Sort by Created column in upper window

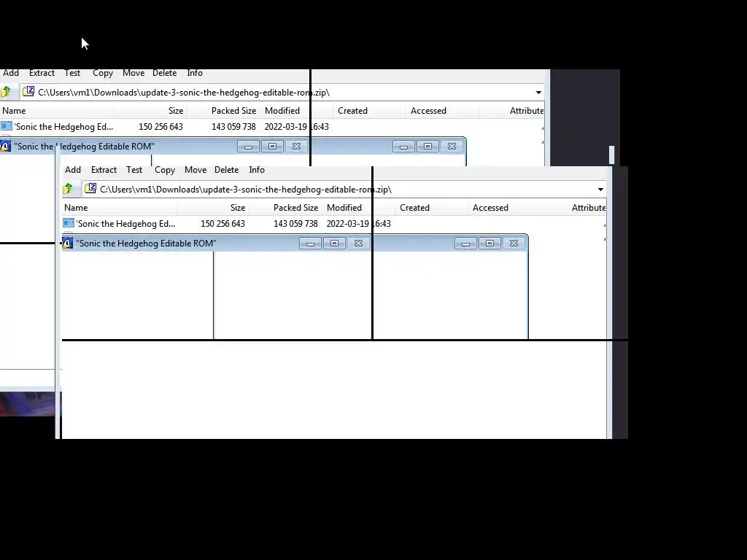[369, 111]
